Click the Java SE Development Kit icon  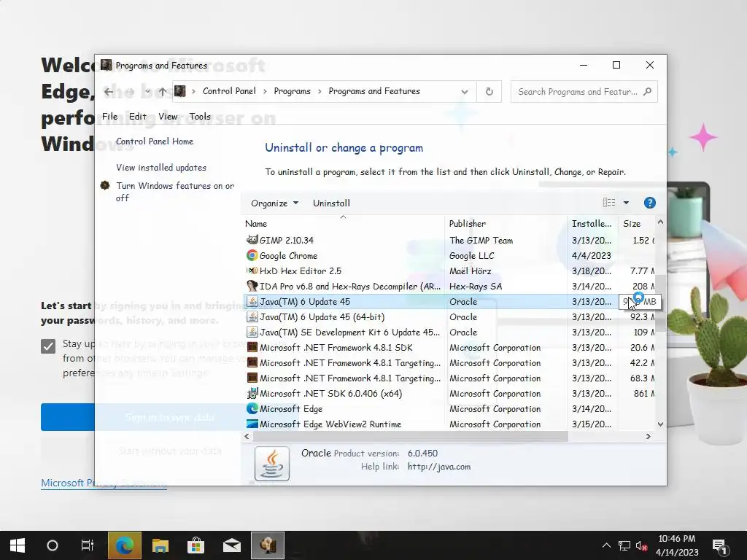point(252,332)
